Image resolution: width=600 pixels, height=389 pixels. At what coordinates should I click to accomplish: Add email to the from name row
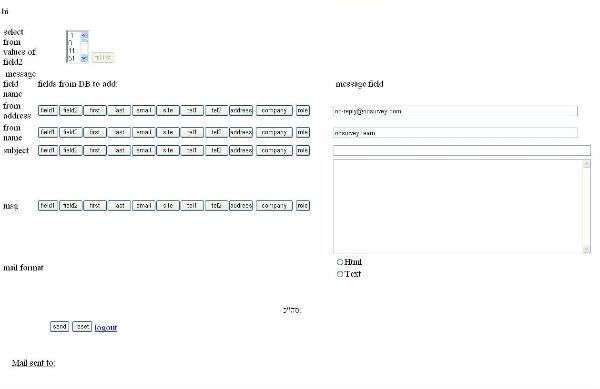click(x=143, y=132)
